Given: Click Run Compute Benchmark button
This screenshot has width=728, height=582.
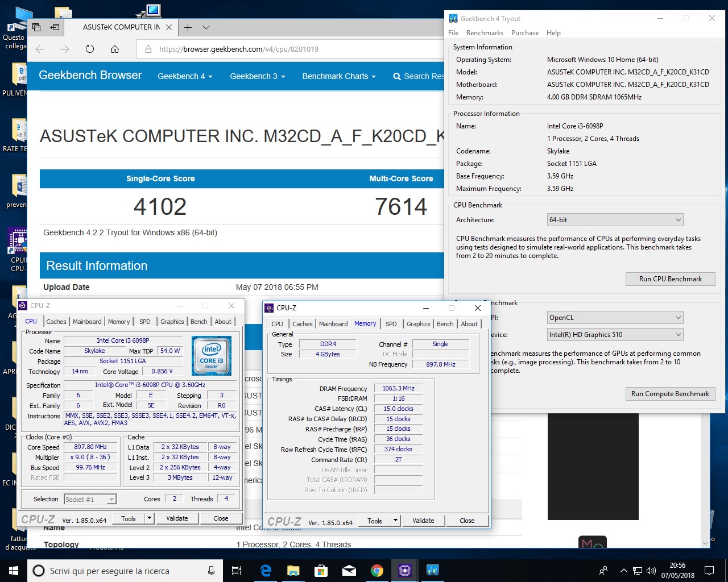Looking at the screenshot, I should pos(670,394).
